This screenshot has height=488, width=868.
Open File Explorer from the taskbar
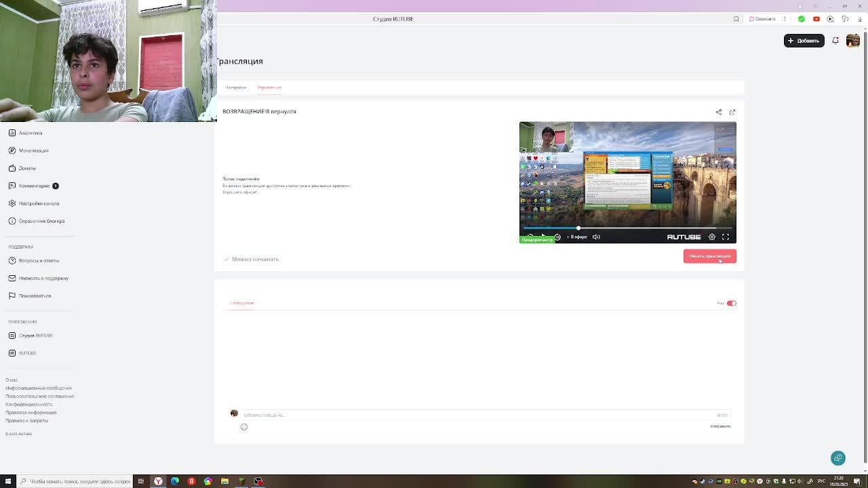pos(224,481)
